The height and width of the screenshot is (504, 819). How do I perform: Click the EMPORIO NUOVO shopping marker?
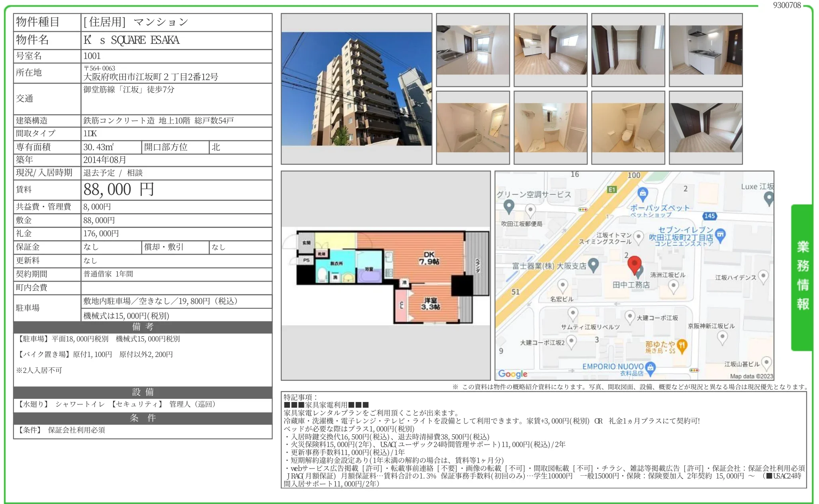coord(650,368)
